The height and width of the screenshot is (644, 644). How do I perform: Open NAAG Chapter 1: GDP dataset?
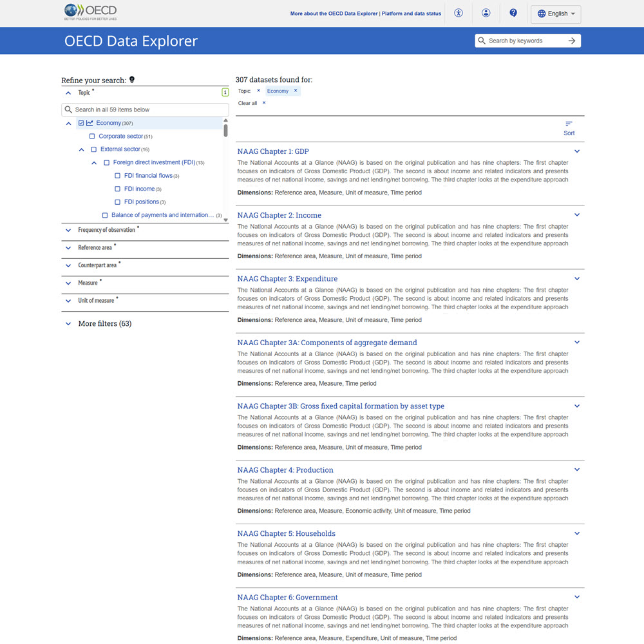click(273, 151)
